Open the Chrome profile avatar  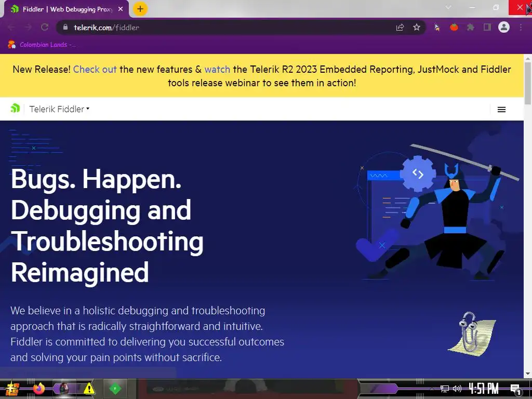(x=504, y=27)
